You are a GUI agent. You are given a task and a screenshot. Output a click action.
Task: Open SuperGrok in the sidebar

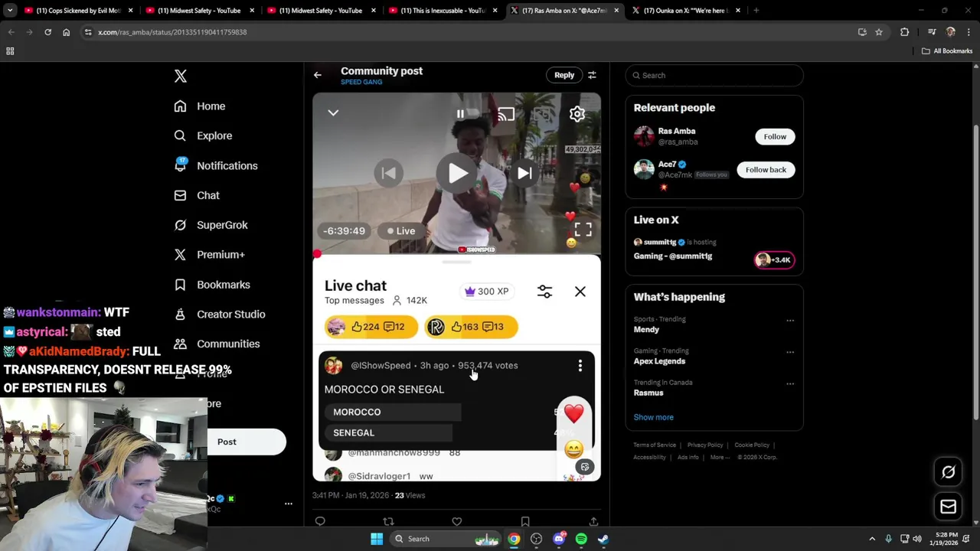point(211,225)
